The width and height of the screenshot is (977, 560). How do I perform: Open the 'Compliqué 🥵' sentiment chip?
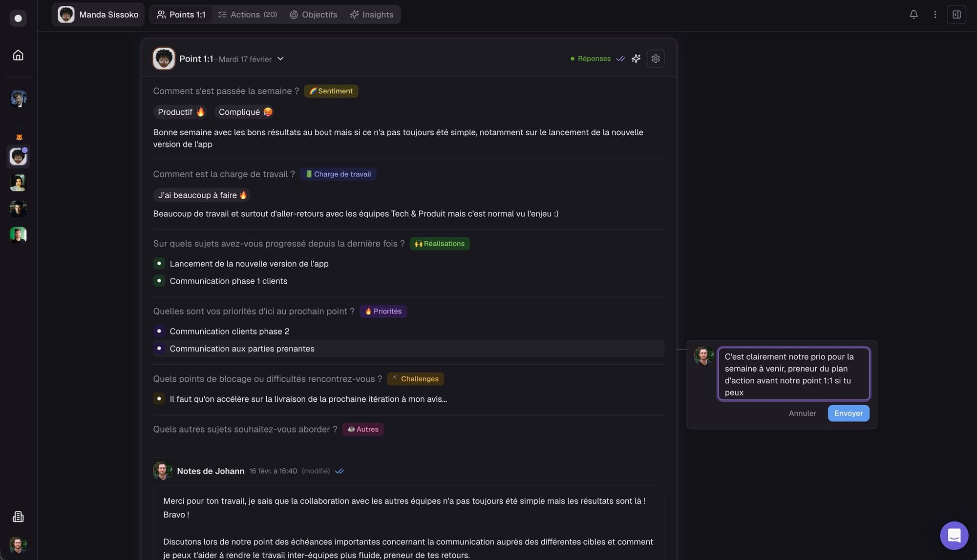(245, 112)
